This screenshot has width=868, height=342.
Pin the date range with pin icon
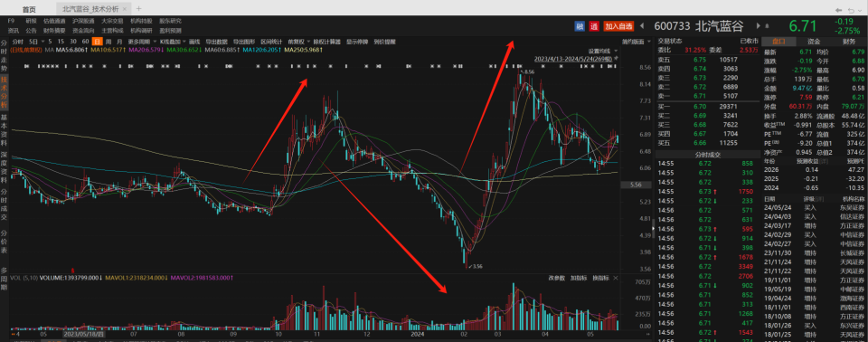point(616,59)
